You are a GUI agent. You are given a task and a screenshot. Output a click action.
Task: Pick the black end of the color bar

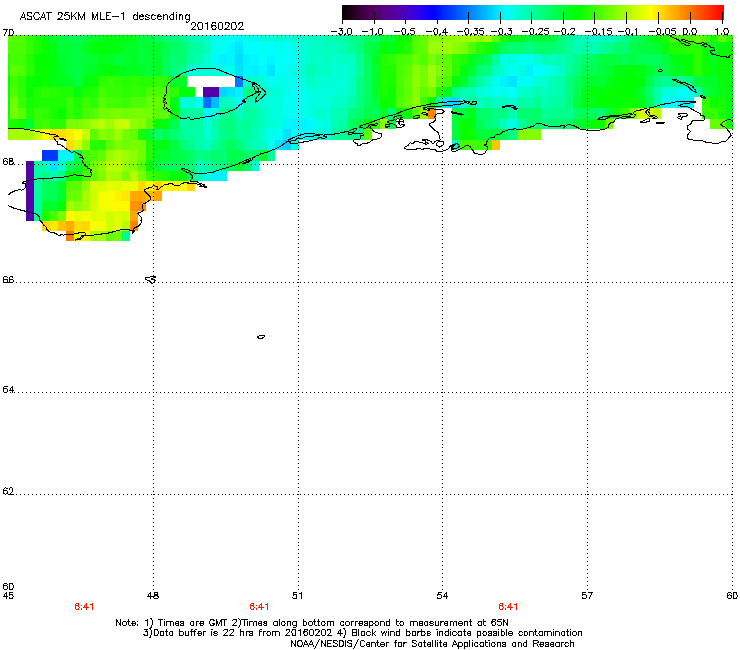pyautogui.click(x=347, y=12)
